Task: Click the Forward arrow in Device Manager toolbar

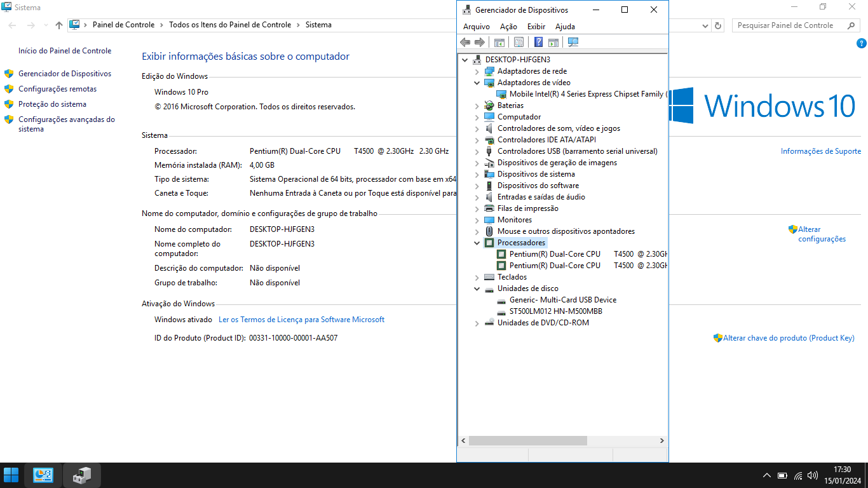Action: (480, 42)
